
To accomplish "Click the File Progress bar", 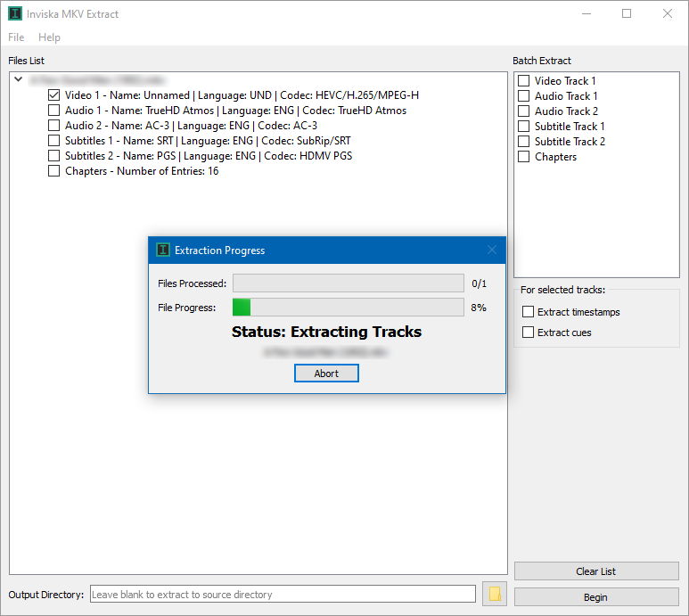I will 349,308.
